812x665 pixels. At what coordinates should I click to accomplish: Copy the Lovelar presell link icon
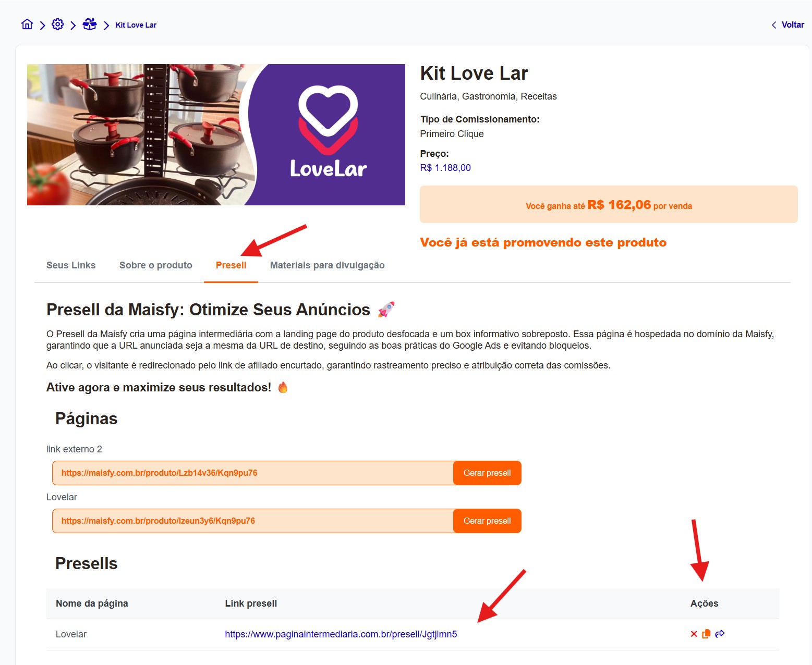706,634
